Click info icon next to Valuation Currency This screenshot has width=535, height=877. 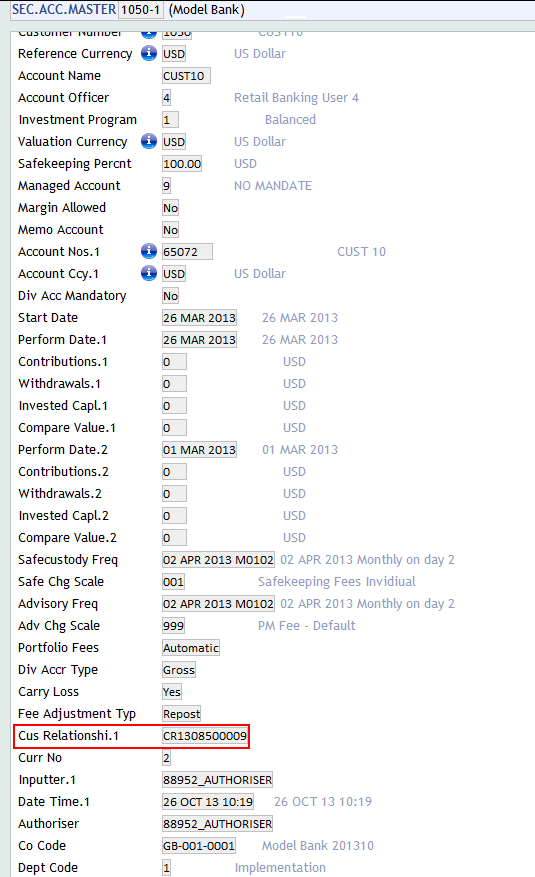click(149, 142)
